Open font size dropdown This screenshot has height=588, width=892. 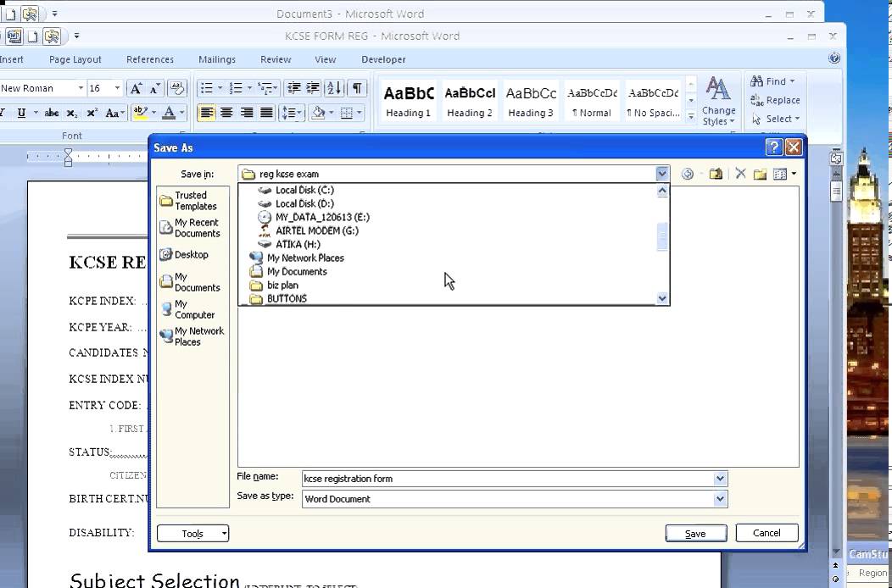(117, 88)
